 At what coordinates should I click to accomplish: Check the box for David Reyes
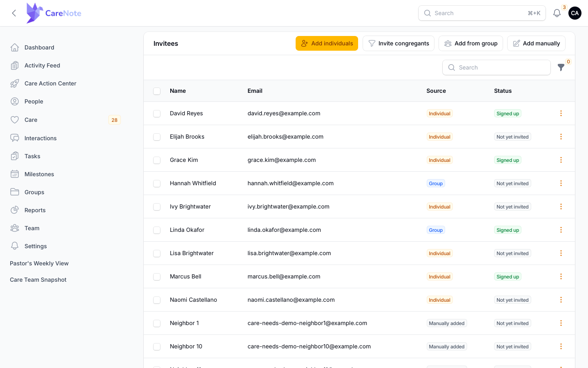click(x=157, y=113)
